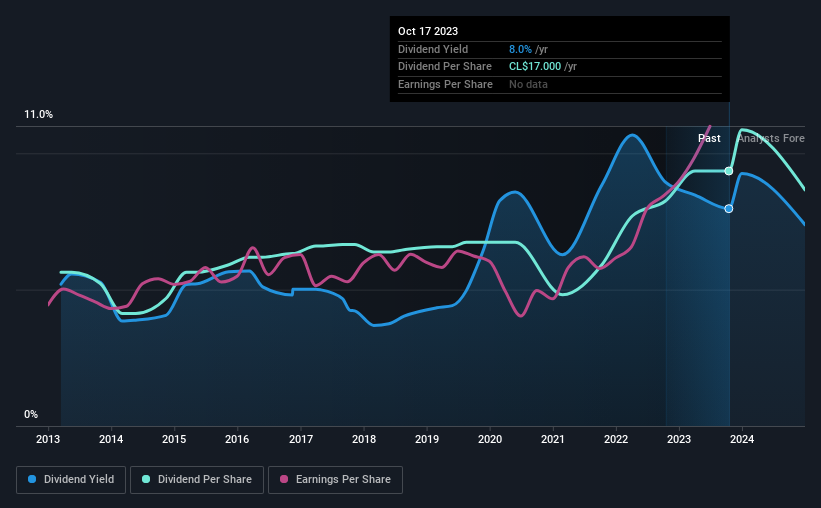The image size is (821, 508).
Task: Click the 8.0% dividend yield value in tooltip
Action: pyautogui.click(x=520, y=49)
